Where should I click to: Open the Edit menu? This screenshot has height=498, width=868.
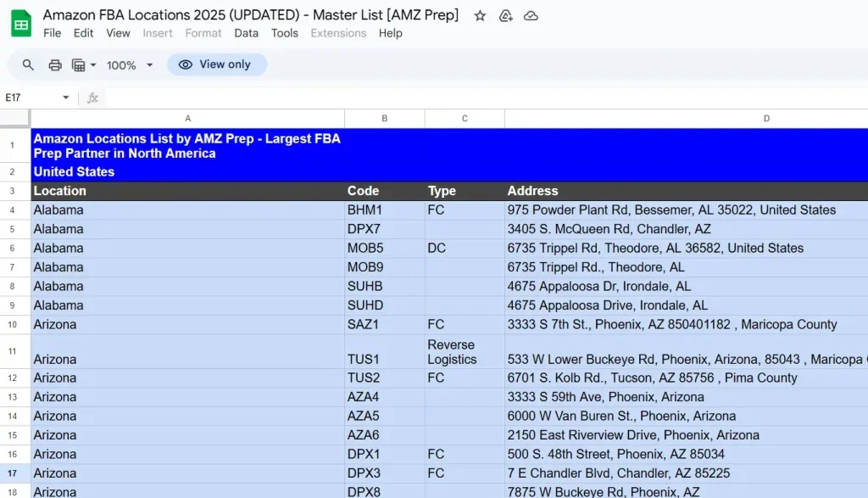[83, 33]
